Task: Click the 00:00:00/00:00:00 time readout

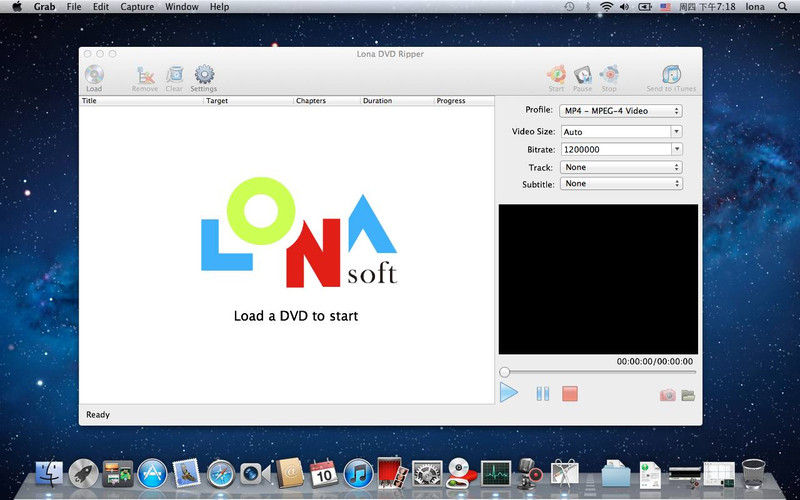Action: pos(655,361)
